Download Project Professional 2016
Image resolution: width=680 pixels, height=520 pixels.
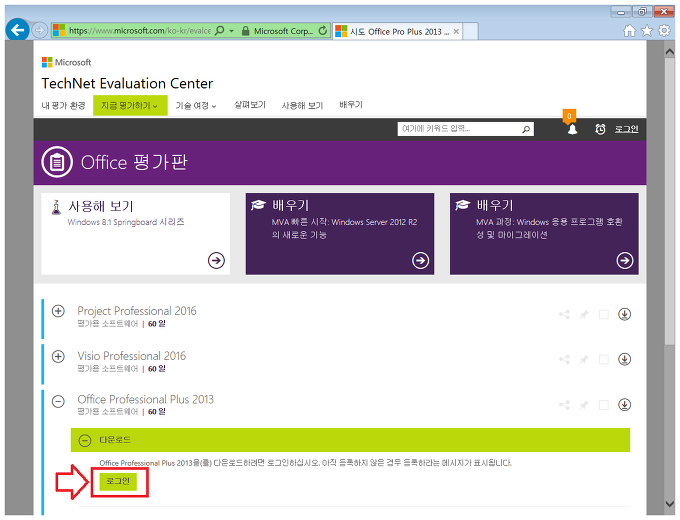pyautogui.click(x=624, y=314)
